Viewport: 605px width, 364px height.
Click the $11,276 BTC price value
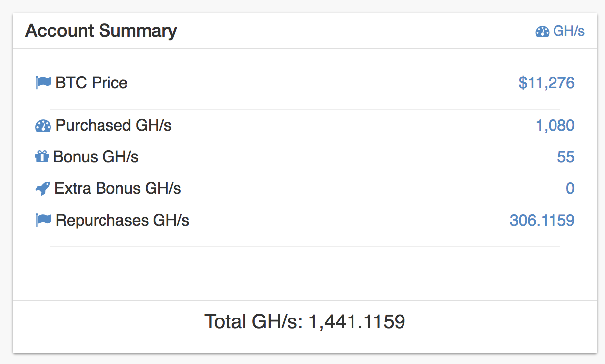click(546, 83)
